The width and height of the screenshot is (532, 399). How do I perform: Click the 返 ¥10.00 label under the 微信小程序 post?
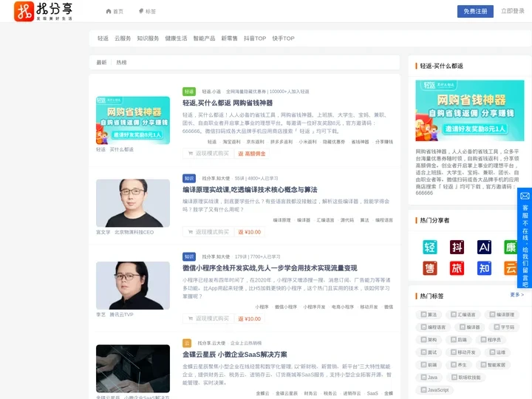(250, 319)
